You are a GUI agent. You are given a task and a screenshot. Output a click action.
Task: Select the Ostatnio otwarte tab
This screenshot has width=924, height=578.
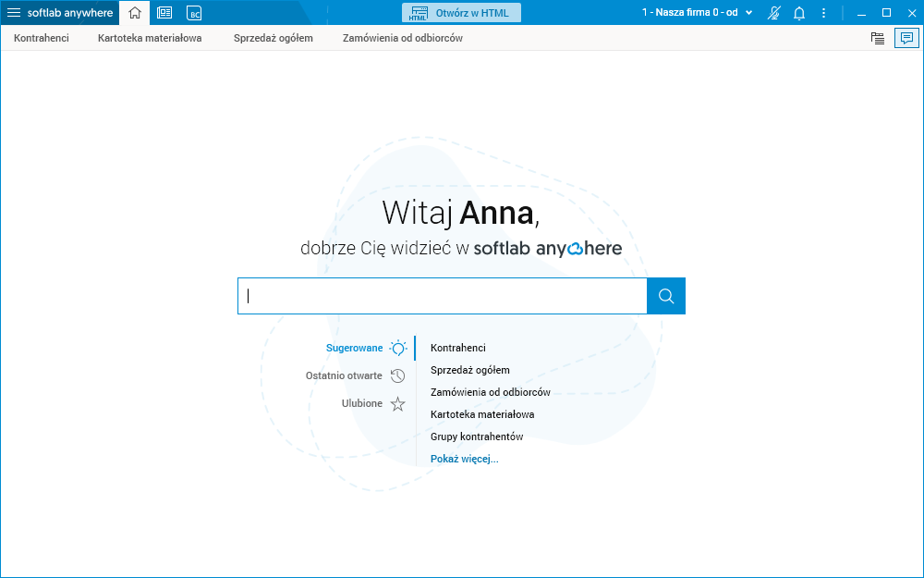(x=344, y=375)
